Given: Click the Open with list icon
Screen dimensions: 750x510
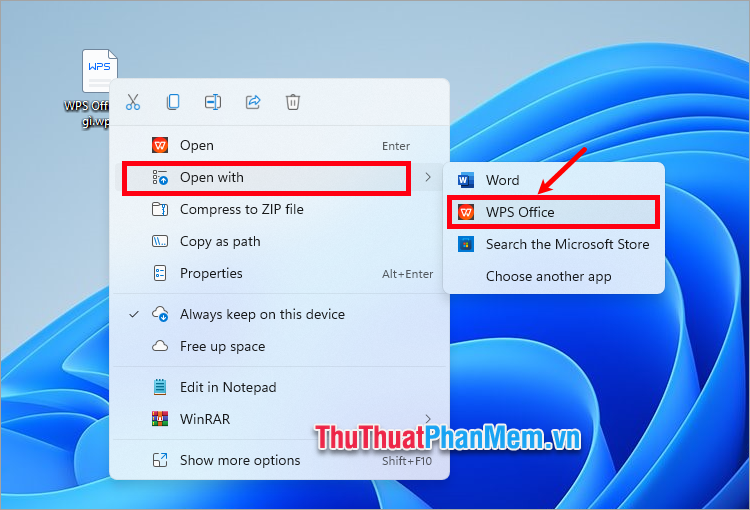Looking at the screenshot, I should click(x=160, y=177).
